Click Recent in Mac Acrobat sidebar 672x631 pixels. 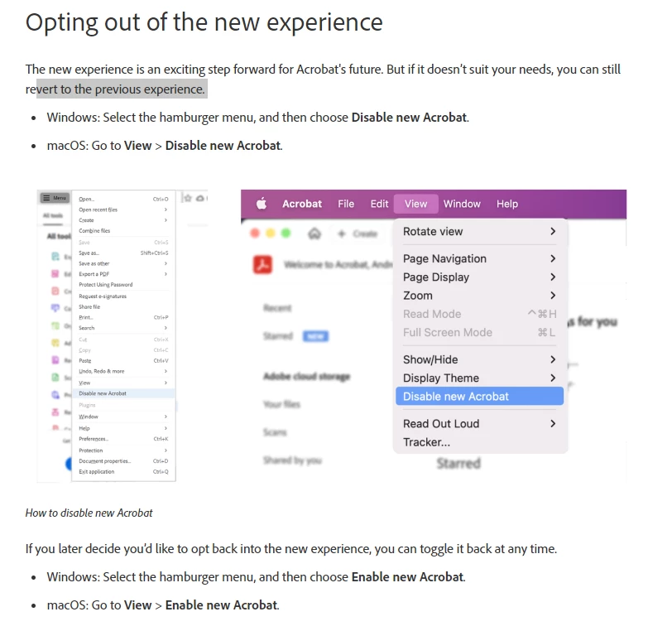277,308
